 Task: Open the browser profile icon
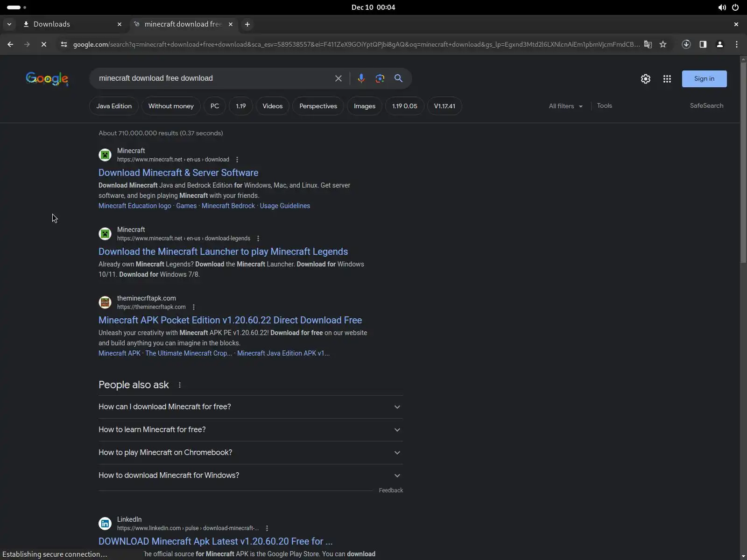point(720,44)
